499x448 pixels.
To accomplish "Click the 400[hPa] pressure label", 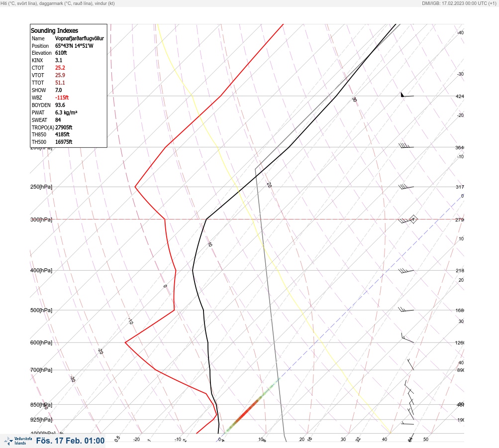I will tap(41, 270).
